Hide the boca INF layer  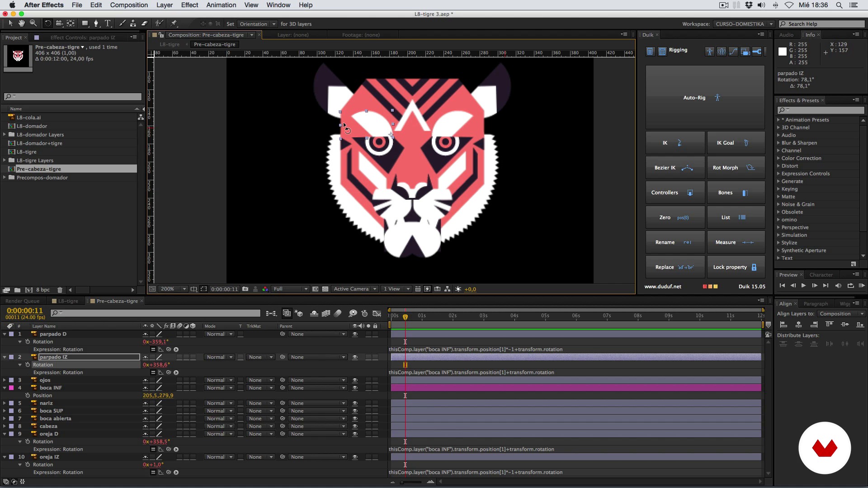coord(355,388)
